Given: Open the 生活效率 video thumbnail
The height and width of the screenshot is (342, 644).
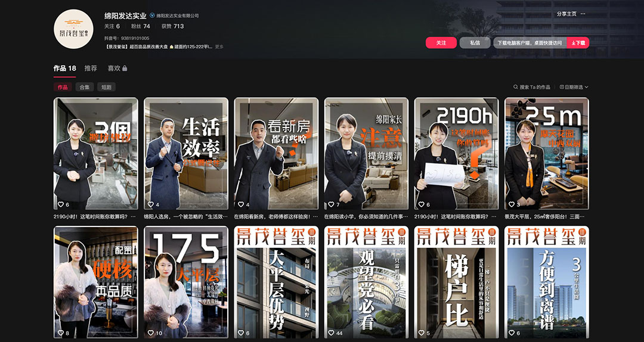Looking at the screenshot, I should [x=186, y=154].
